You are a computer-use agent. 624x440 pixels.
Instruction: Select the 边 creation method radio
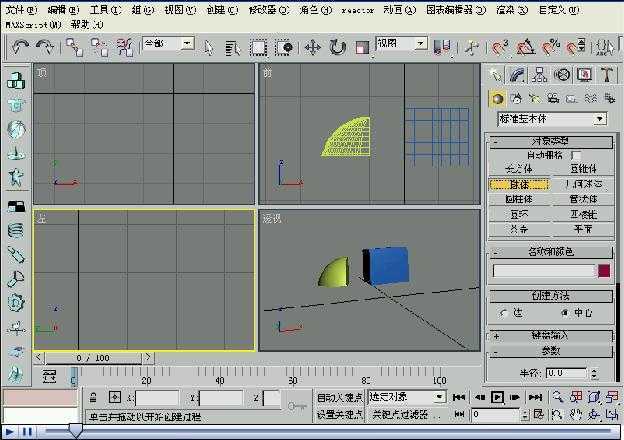[x=503, y=313]
